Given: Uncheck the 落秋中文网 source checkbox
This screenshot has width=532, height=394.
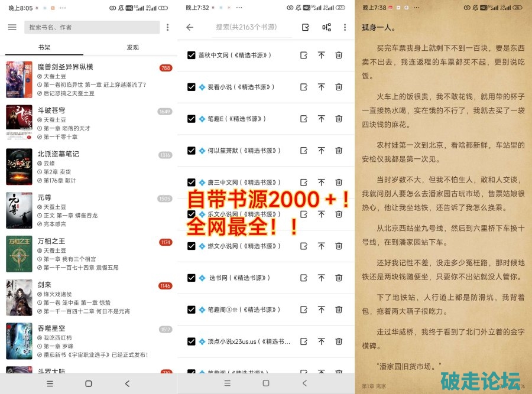Looking at the screenshot, I should 191,55.
